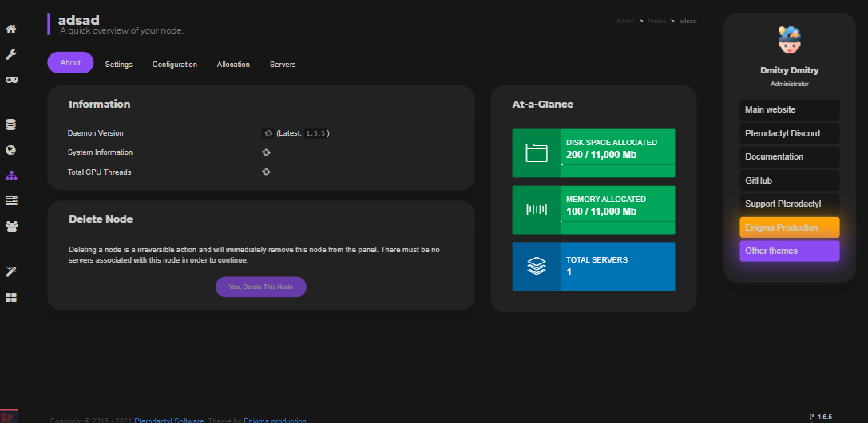This screenshot has height=423, width=868.
Task: Open the servers list icon in sidebar
Action: pyautogui.click(x=11, y=200)
